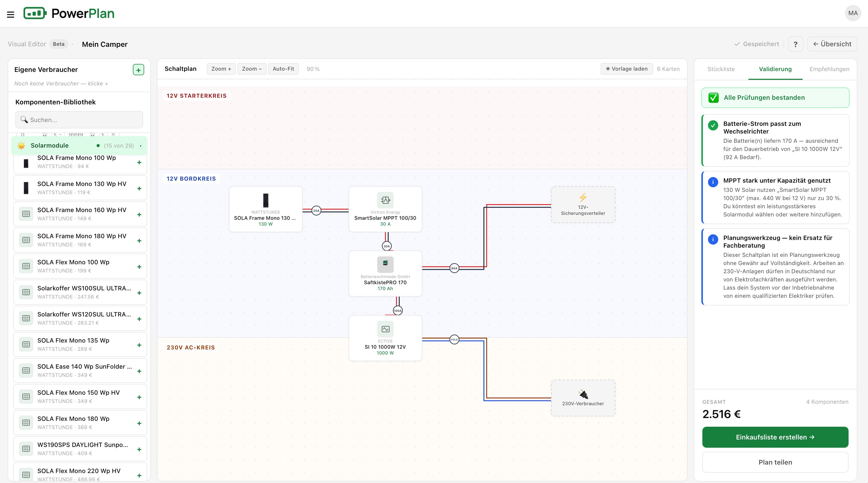This screenshot has height=483, width=868.
Task: Open the hamburger menu
Action: (10, 15)
